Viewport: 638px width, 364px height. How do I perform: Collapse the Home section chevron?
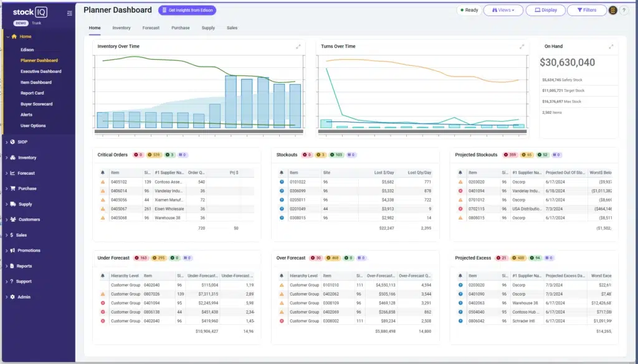click(x=7, y=37)
